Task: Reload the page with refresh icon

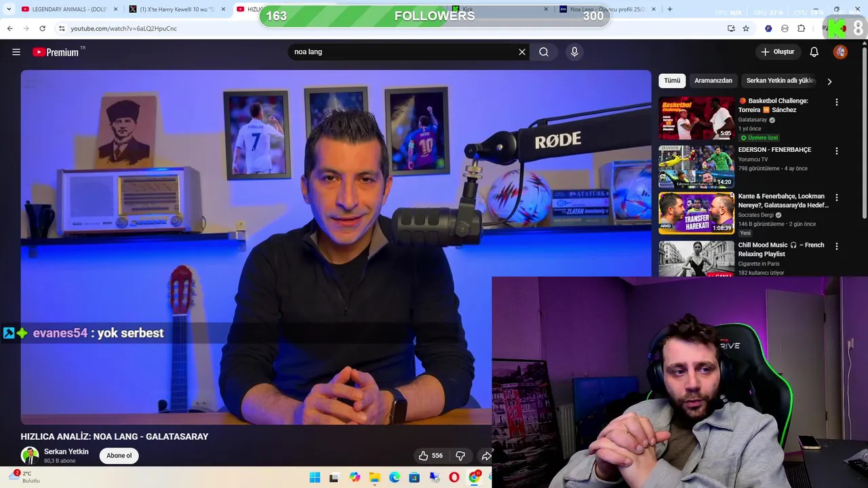Action: (x=42, y=28)
